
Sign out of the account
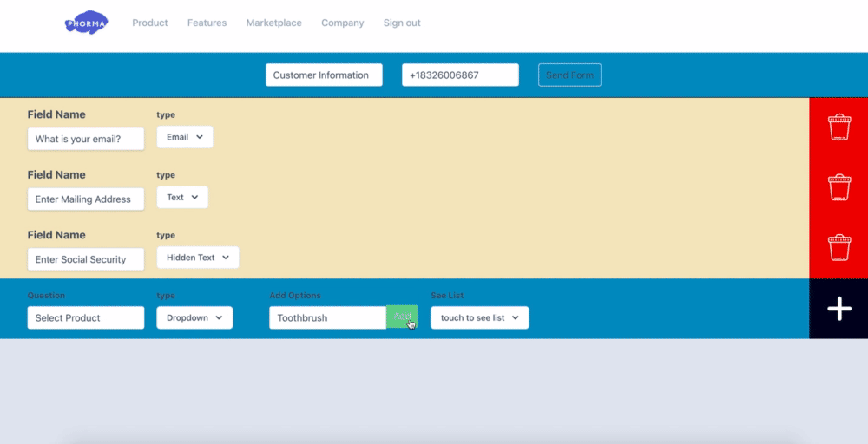[x=402, y=23]
